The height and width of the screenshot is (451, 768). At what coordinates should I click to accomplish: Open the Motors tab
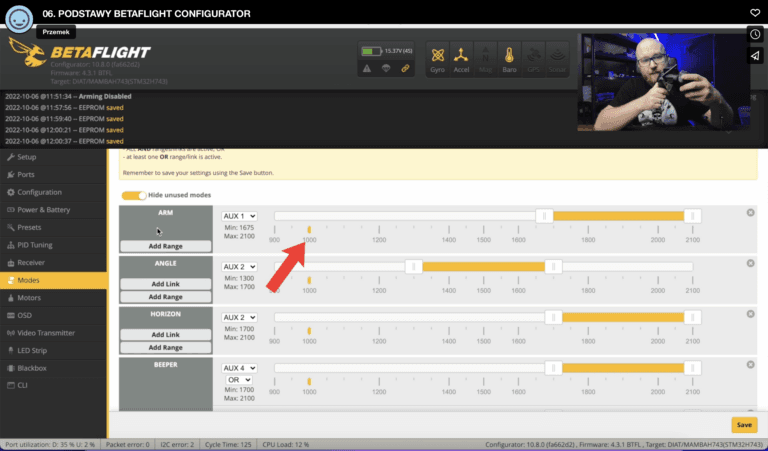tap(53, 298)
